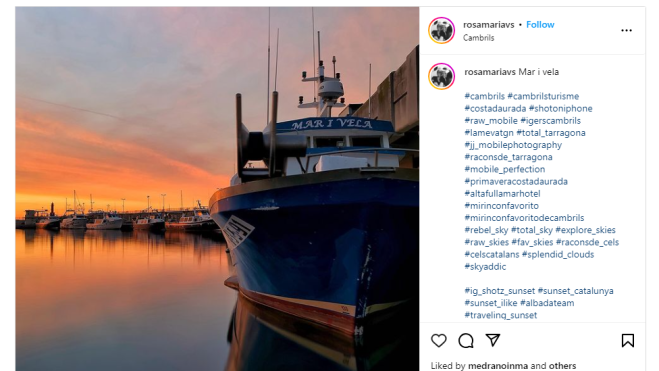Click the Mar i Vela boat photo
The image size is (659, 371).
click(x=217, y=189)
